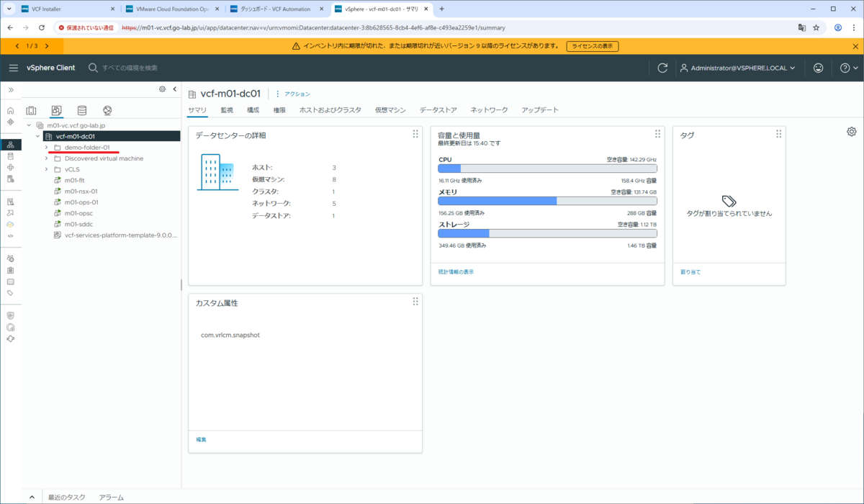Open the 権限 tab
The width and height of the screenshot is (864, 504).
[x=279, y=110]
